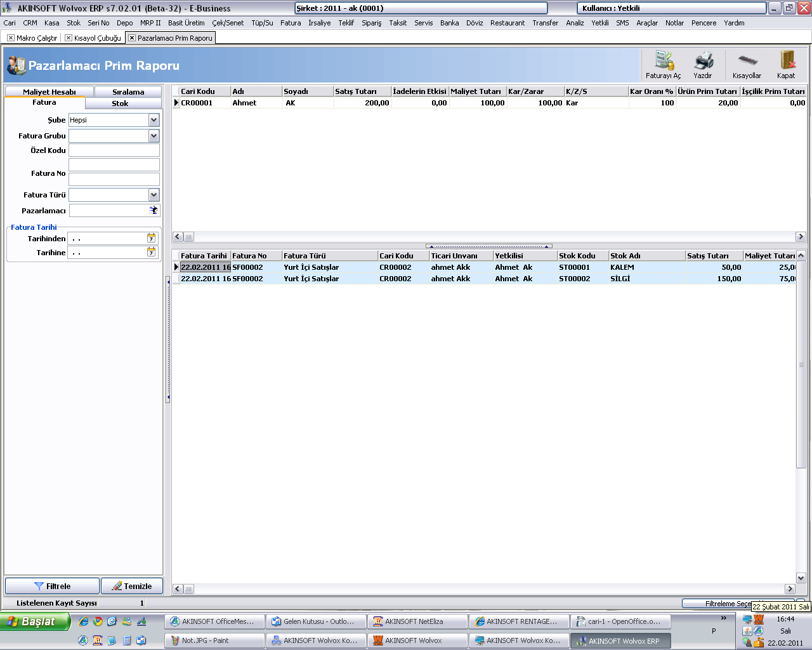Viewport: 812px width, 650px height.
Task: Click the first Fatura No input field
Action: coord(114,165)
